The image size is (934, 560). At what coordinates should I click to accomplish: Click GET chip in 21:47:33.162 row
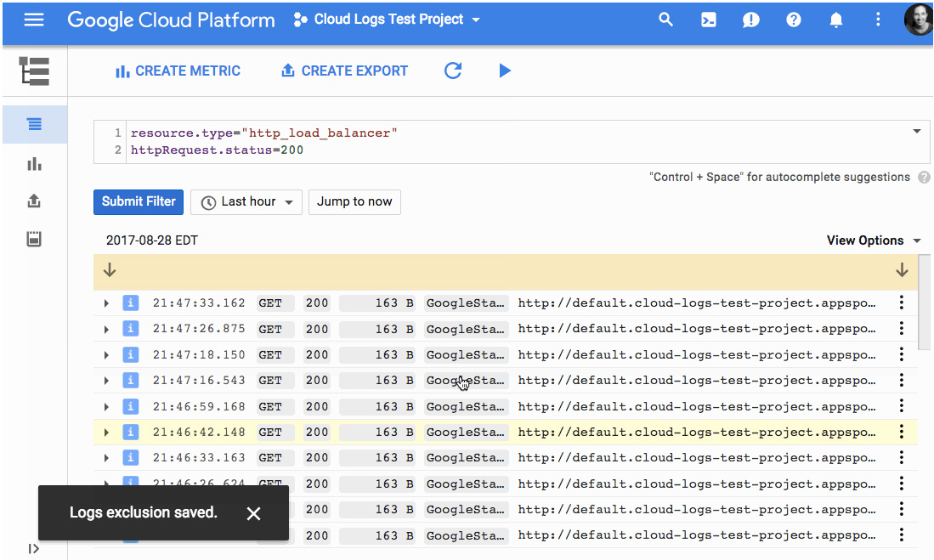[x=275, y=303]
